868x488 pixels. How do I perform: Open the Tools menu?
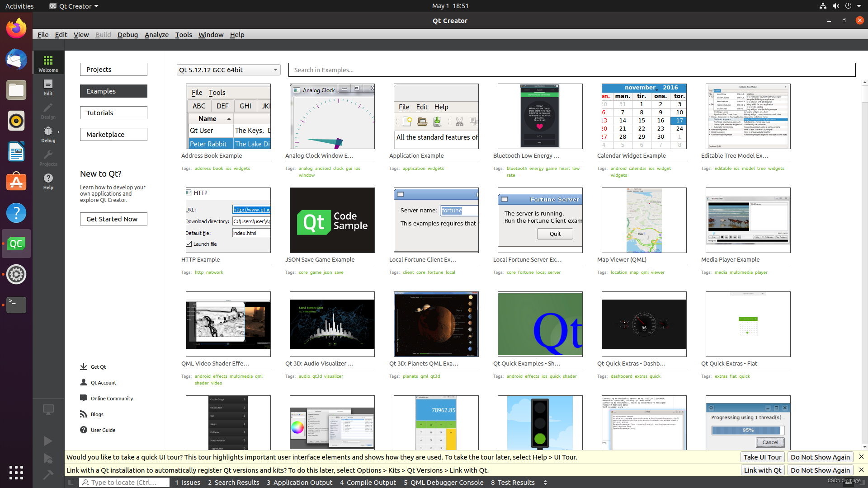184,34
